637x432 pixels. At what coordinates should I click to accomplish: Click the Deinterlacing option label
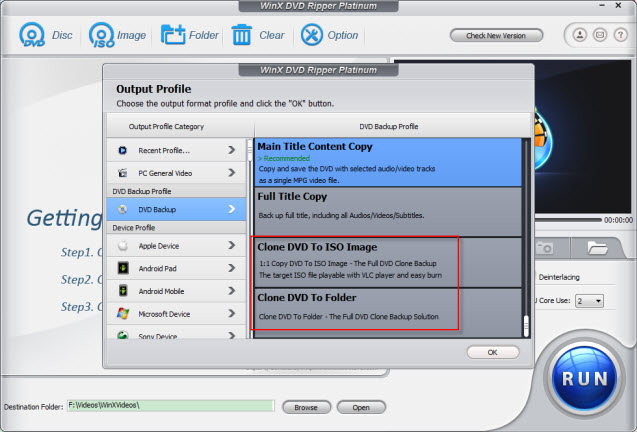[x=559, y=277]
